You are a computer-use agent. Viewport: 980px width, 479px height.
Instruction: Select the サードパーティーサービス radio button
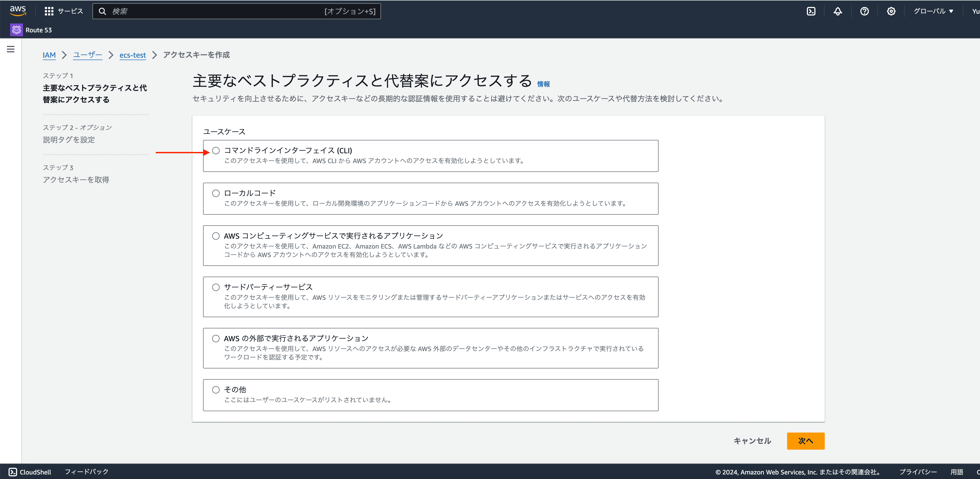(216, 287)
